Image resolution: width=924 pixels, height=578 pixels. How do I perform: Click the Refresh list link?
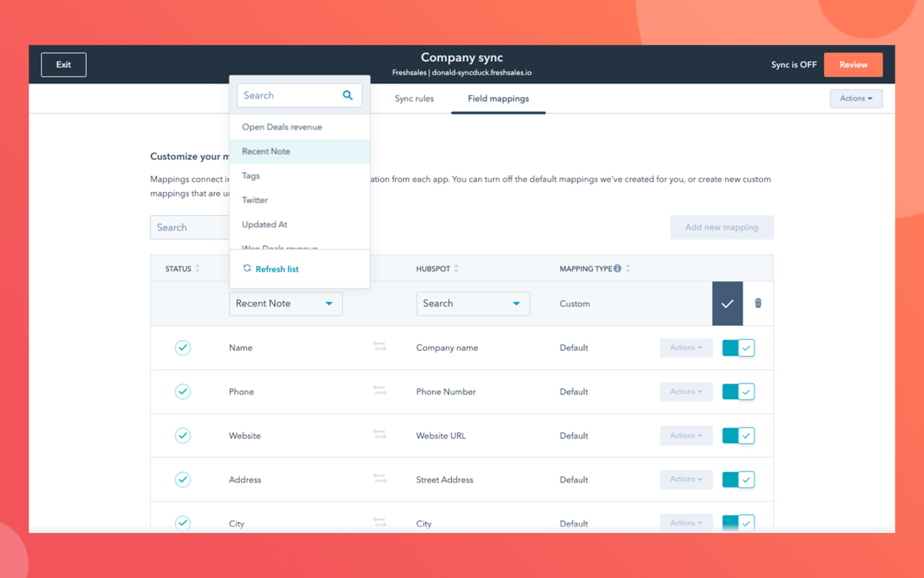tap(277, 269)
